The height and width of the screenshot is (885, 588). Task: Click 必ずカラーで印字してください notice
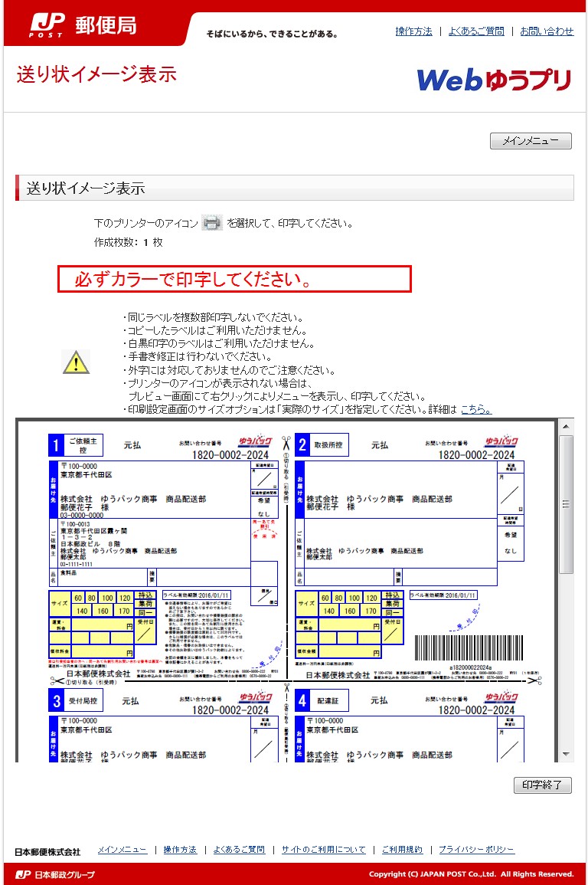click(x=234, y=279)
